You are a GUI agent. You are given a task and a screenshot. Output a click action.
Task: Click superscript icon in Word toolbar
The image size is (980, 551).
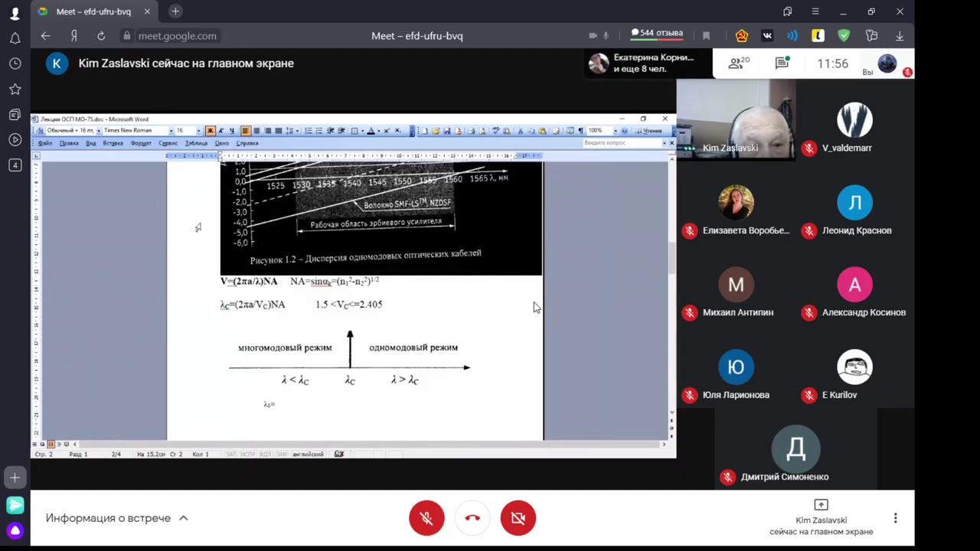click(x=387, y=131)
